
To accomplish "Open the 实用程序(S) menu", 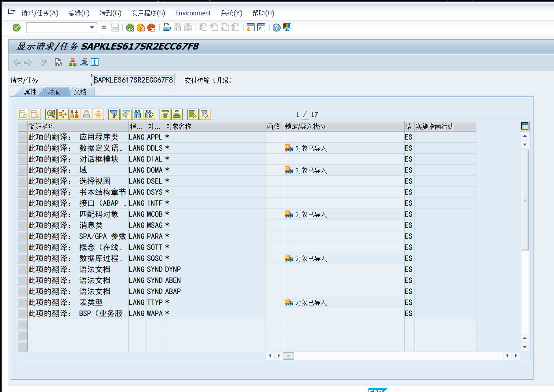I will pyautogui.click(x=148, y=13).
